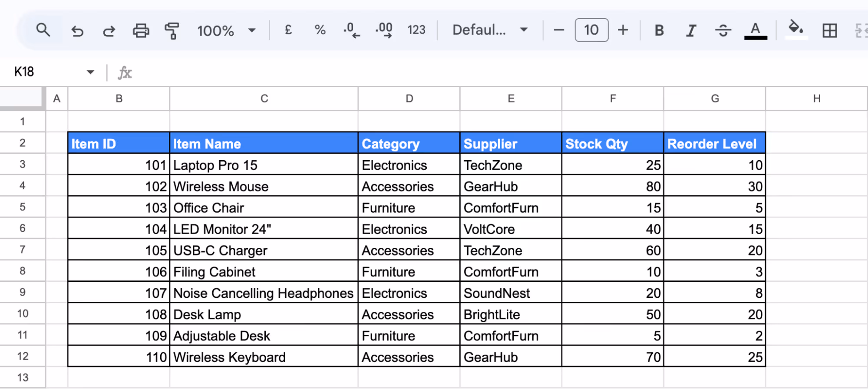Viewport: 868px width, 389px height.
Task: Open the 100% zoom dropdown
Action: tap(226, 31)
